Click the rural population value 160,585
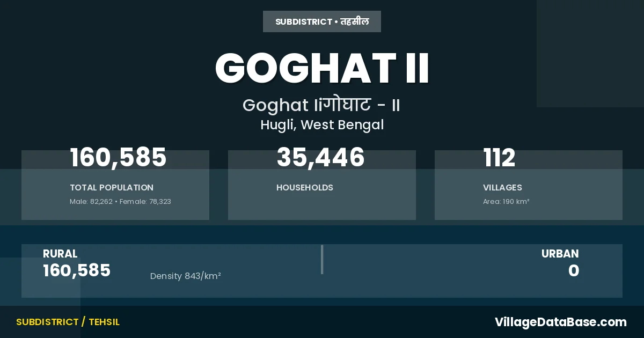 [77, 271]
